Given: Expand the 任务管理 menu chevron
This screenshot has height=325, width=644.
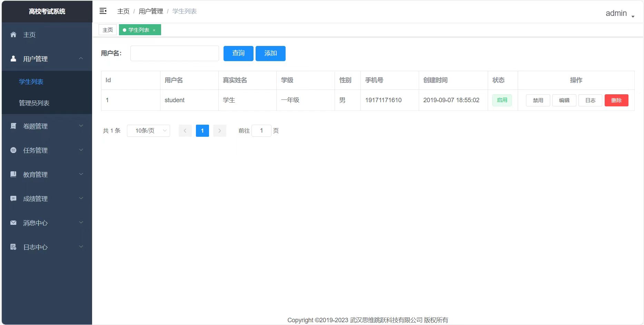Looking at the screenshot, I should pyautogui.click(x=81, y=150).
